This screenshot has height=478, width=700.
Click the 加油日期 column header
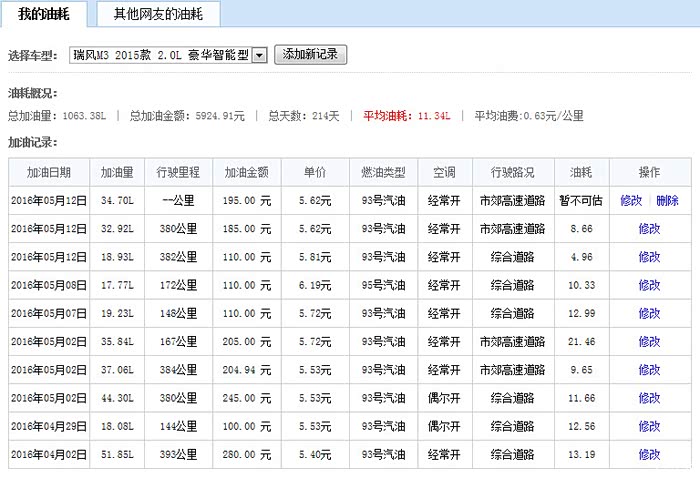click(x=49, y=172)
